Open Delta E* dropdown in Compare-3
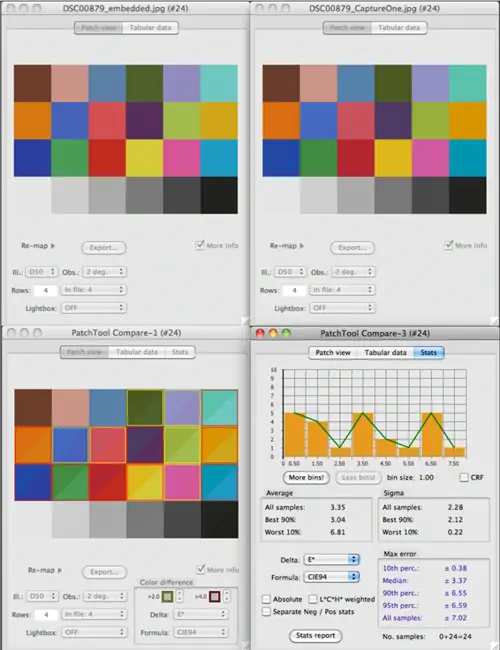The height and width of the screenshot is (650, 500). coord(332,559)
